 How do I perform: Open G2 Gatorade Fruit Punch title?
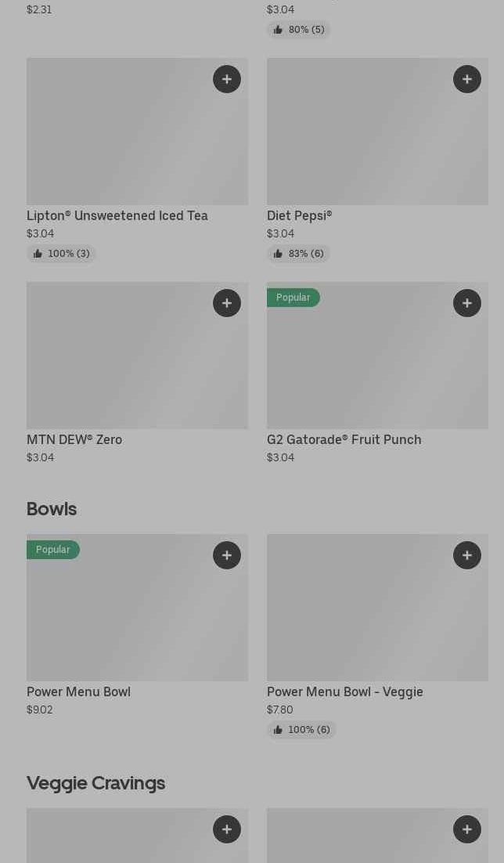pyautogui.click(x=344, y=439)
